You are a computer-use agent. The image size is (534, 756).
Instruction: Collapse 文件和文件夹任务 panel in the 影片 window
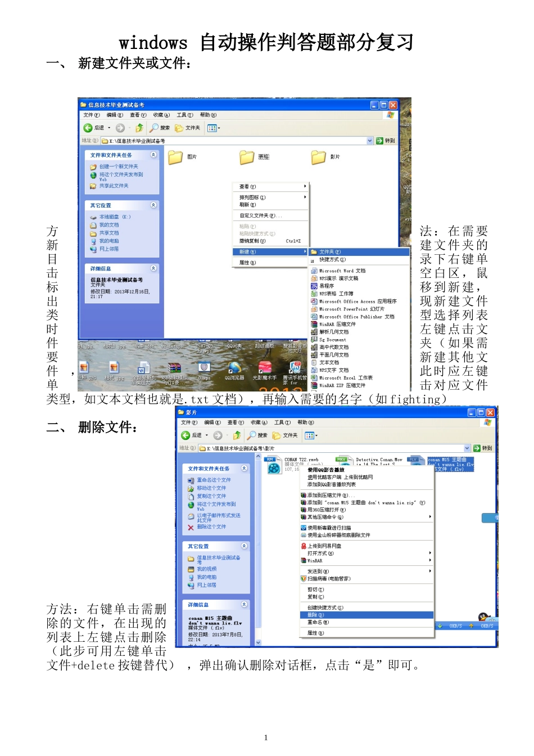(x=245, y=468)
